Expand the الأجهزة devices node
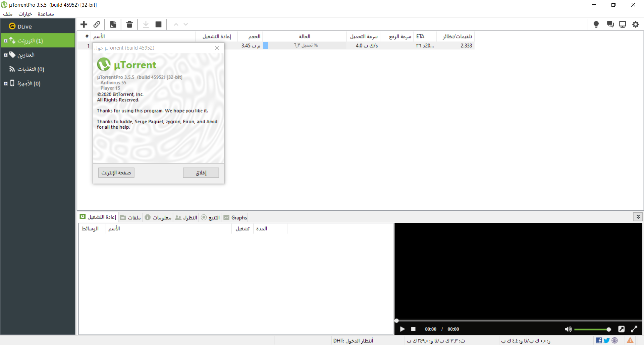The height and width of the screenshot is (345, 644). pos(5,83)
